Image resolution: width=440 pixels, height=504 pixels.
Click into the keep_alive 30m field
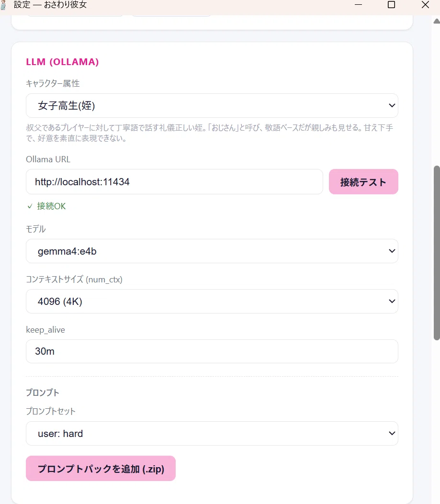pyautogui.click(x=212, y=351)
